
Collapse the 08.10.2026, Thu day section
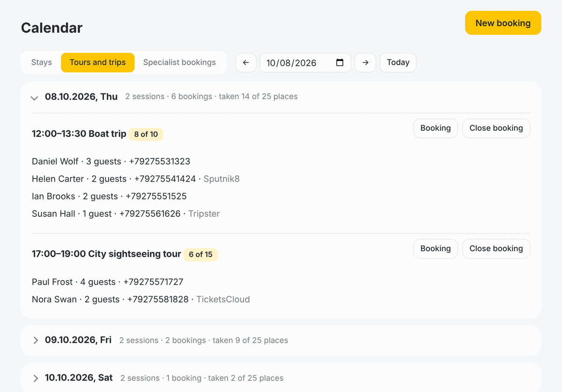click(x=34, y=97)
